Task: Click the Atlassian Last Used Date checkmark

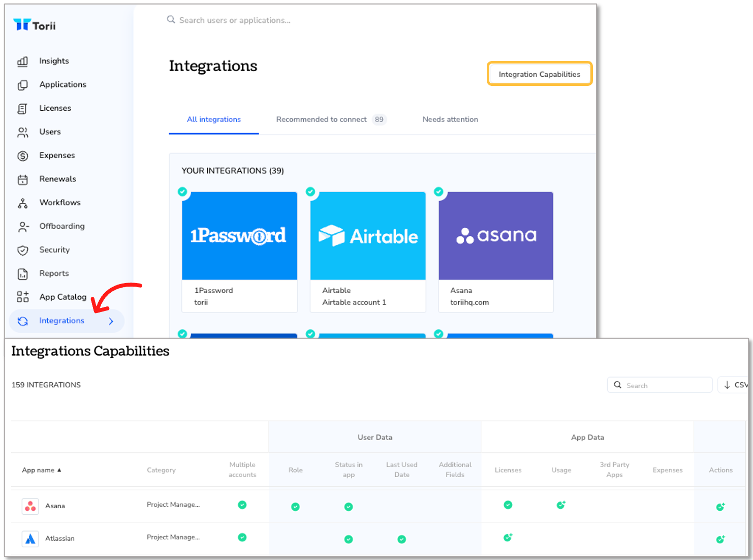Action: pyautogui.click(x=401, y=539)
